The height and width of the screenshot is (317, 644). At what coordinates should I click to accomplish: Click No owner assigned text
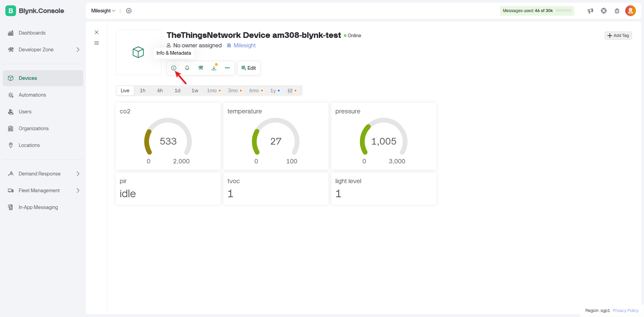[198, 45]
